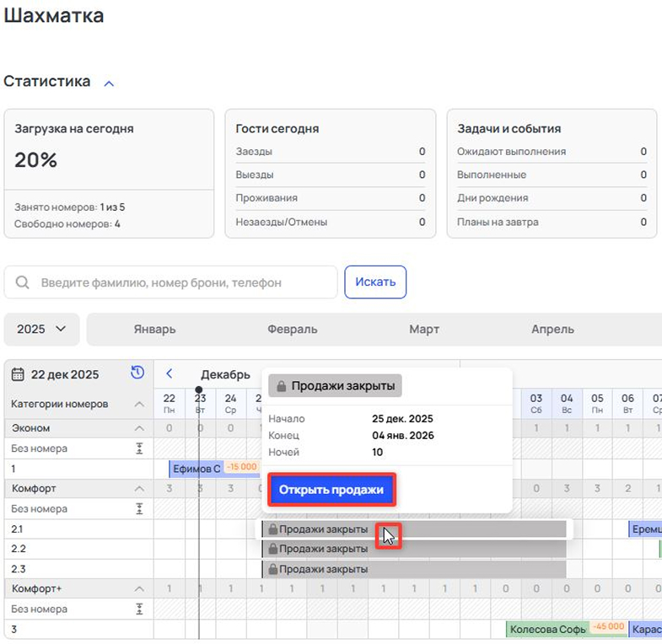The height and width of the screenshot is (644, 662).
Task: Open the Колесова Соф booking bar
Action: pyautogui.click(x=548, y=629)
